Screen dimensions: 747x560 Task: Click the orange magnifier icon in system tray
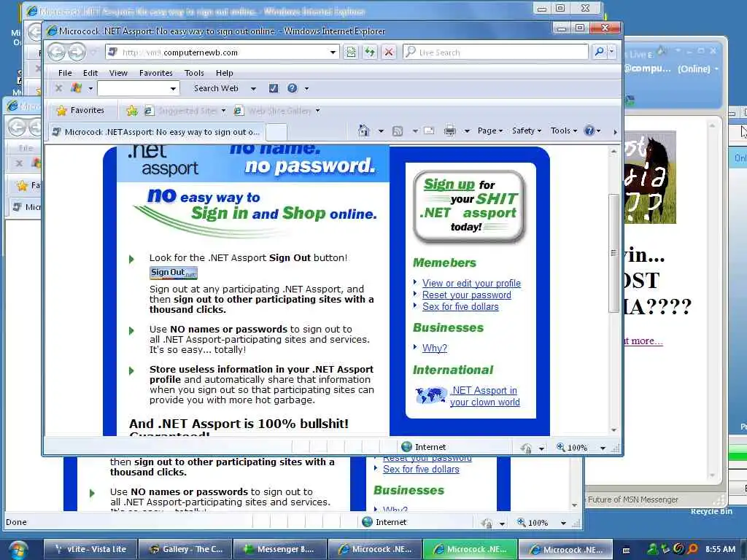pos(692,549)
